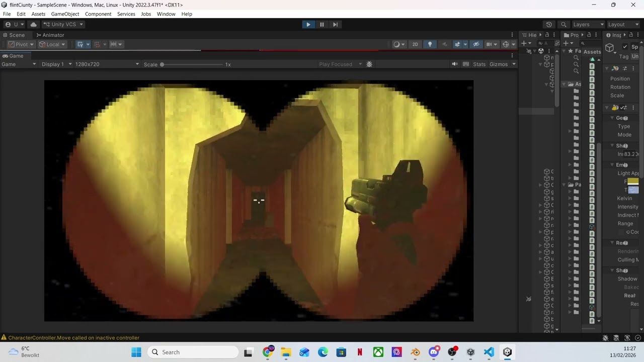Image resolution: width=644 pixels, height=362 pixels.
Task: Click the Step frame button
Action: tap(335, 24)
